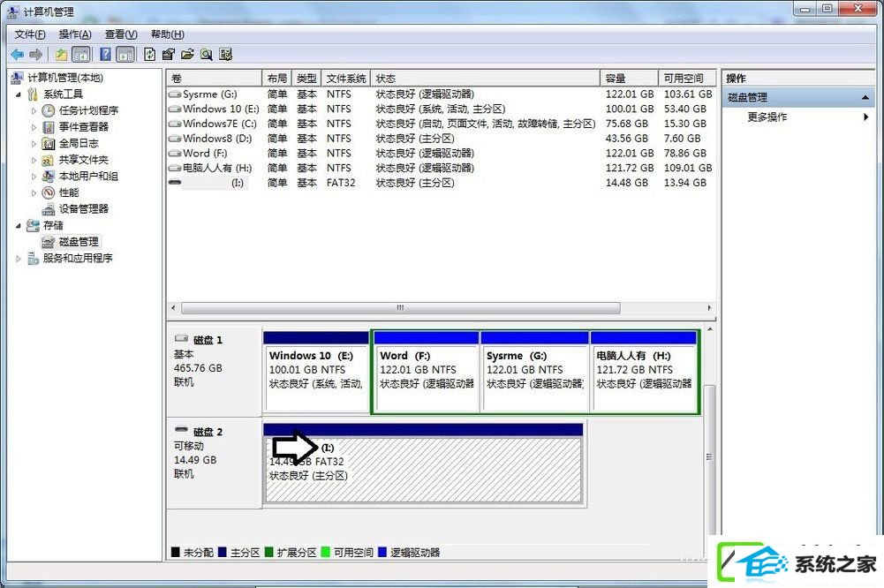
Task: Click the checklist settings toolbar icon
Action: [225, 54]
